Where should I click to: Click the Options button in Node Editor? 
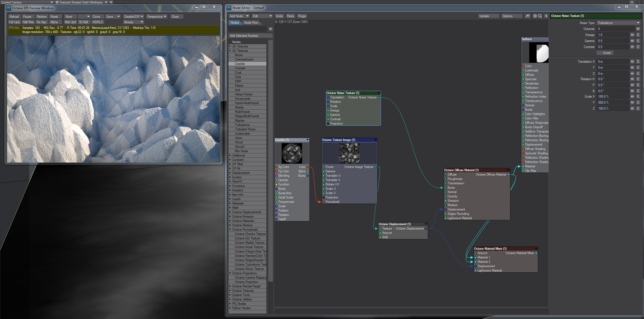(x=512, y=16)
